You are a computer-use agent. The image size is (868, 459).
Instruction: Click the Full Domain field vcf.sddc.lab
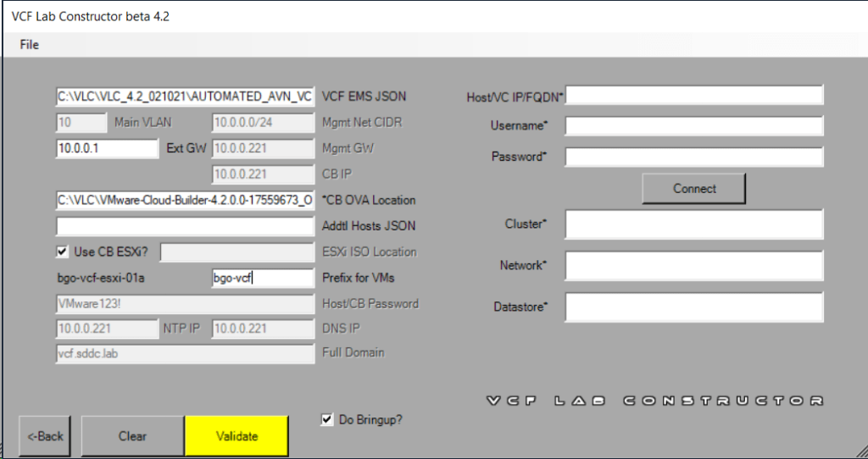point(185,353)
